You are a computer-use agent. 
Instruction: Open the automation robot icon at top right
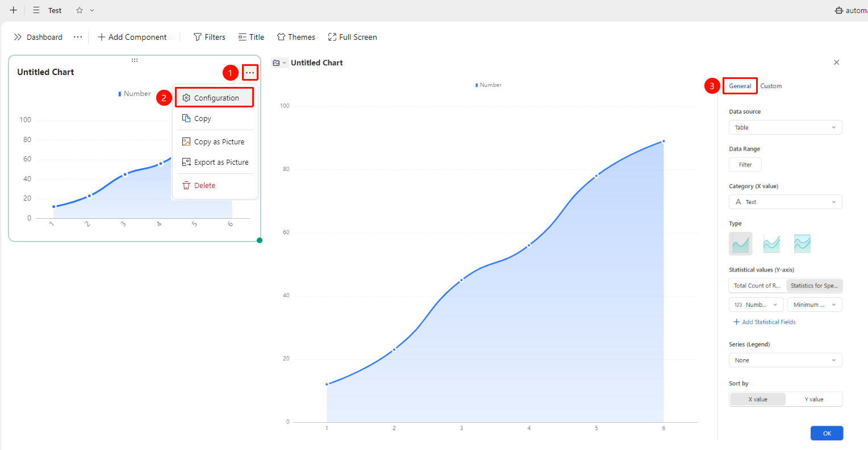839,10
